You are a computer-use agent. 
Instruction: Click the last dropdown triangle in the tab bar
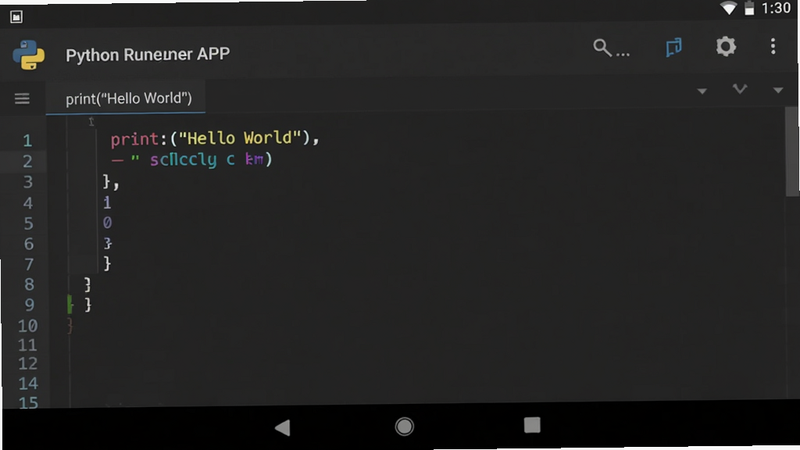778,91
